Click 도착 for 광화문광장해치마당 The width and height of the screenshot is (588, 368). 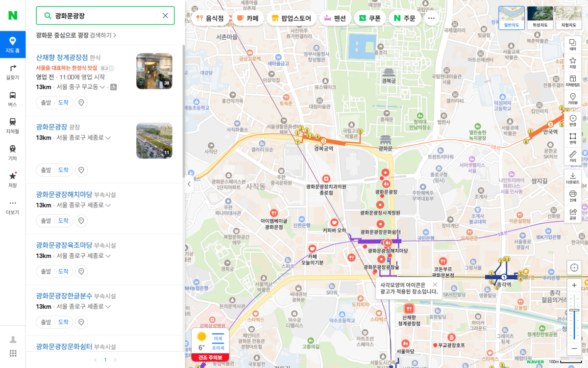click(63, 221)
